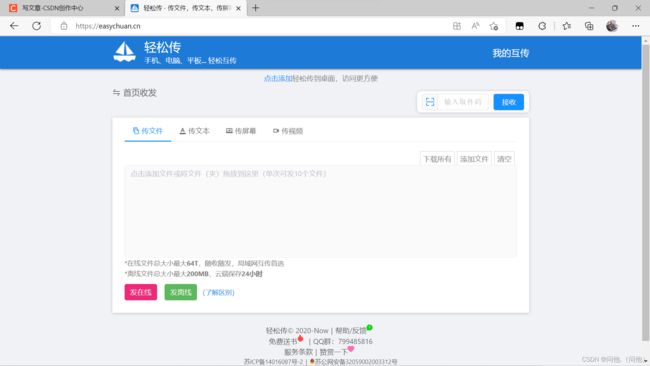Click the 接收 button
The height and width of the screenshot is (366, 650).
tap(509, 102)
